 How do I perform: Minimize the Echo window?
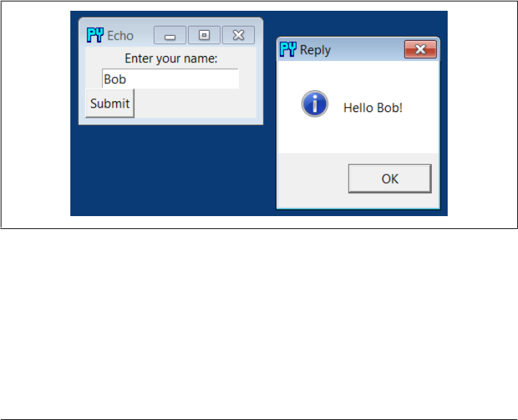click(170, 35)
